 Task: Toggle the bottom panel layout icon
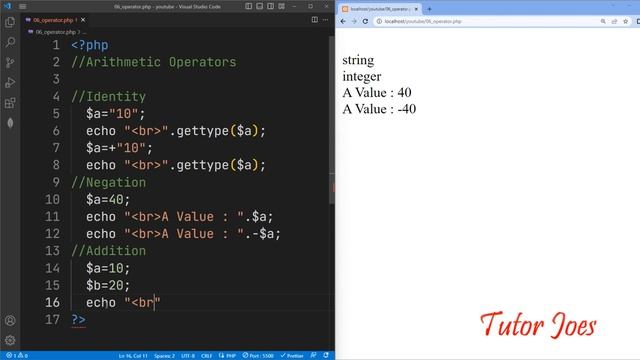tap(260, 6)
